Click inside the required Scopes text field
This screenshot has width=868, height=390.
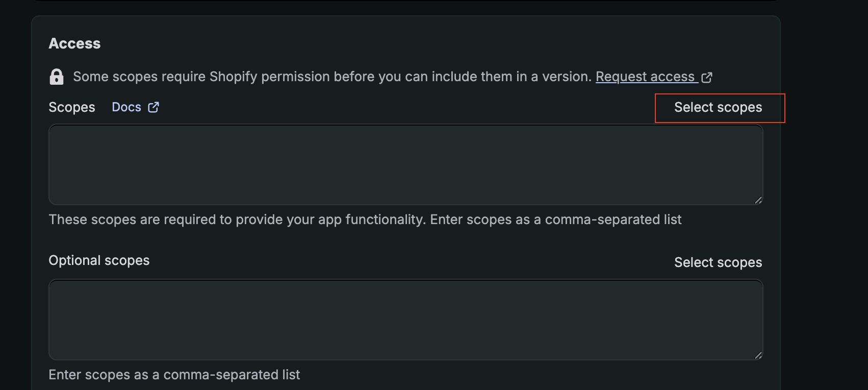(x=405, y=164)
